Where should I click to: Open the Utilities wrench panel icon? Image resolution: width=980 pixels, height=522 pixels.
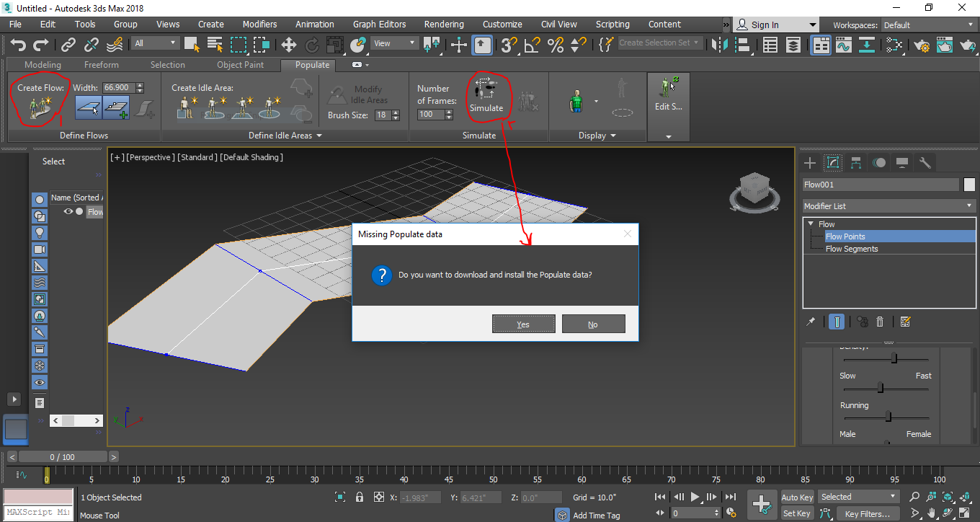(925, 163)
